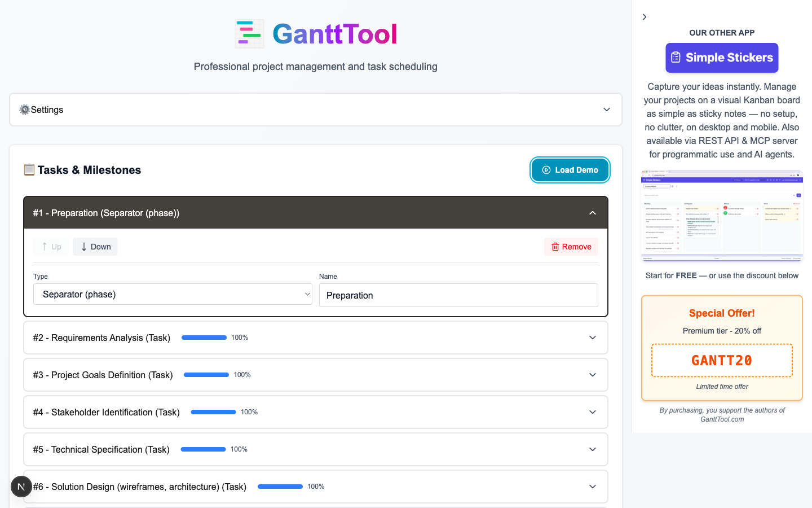
Task: Remove the Preparation item
Action: 571,247
